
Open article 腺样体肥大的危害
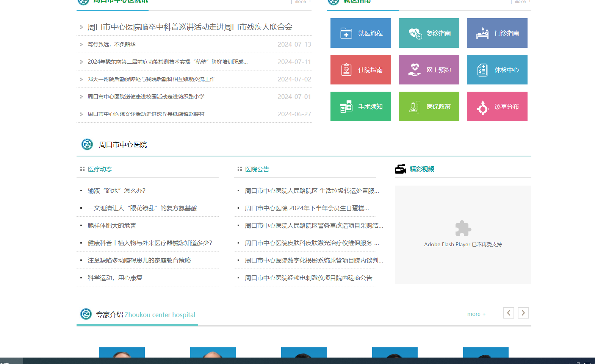coord(112,225)
